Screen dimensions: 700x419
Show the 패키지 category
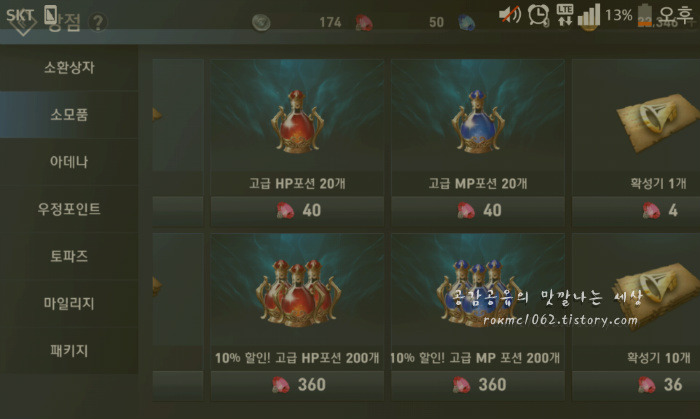69,350
